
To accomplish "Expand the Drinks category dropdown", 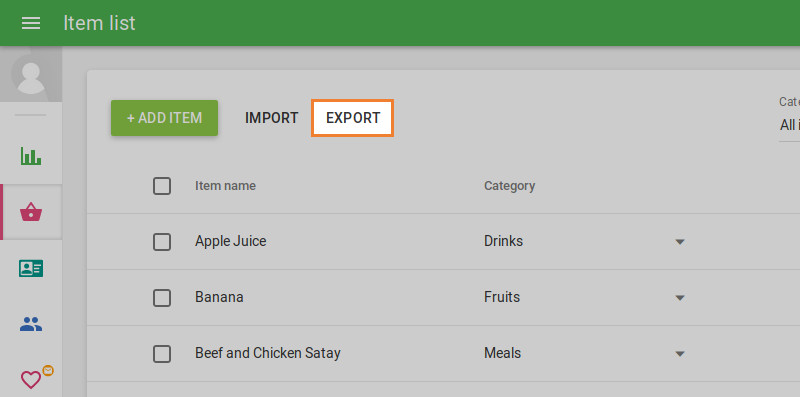I will [x=680, y=242].
